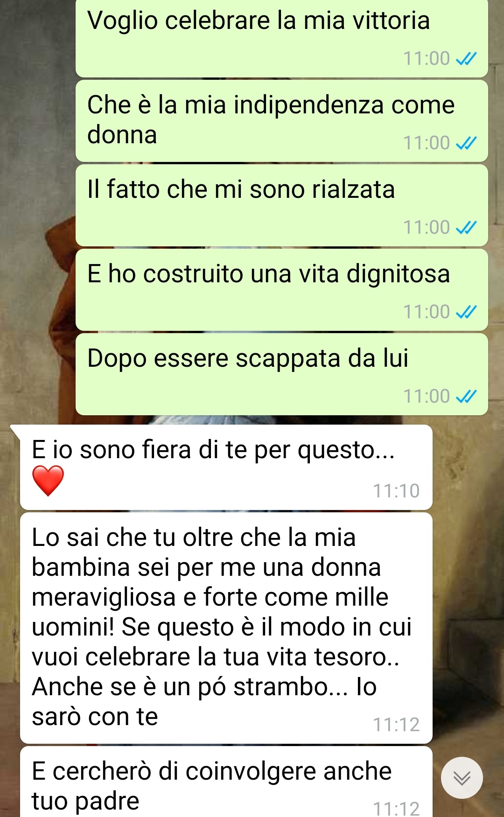Tap double check on 'Il fatto che mi sono rialzata'

466,228
